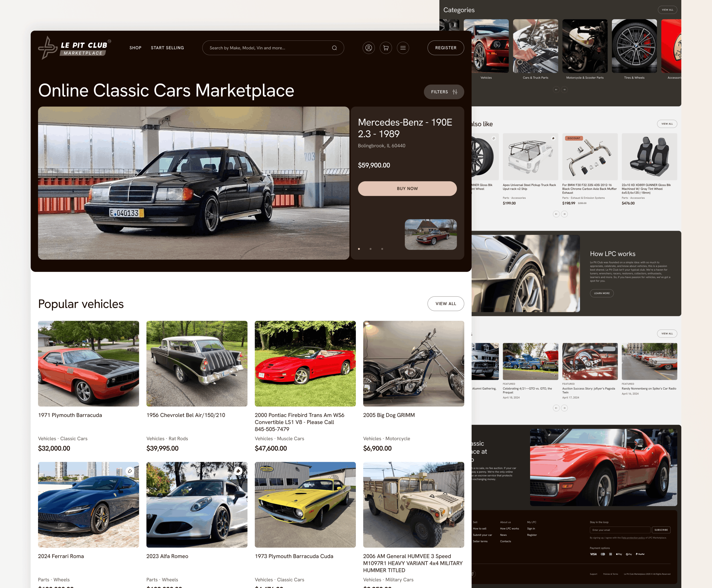The width and height of the screenshot is (712, 588).
Task: Focus the 'Search by Make, Model' field
Action: coord(273,48)
